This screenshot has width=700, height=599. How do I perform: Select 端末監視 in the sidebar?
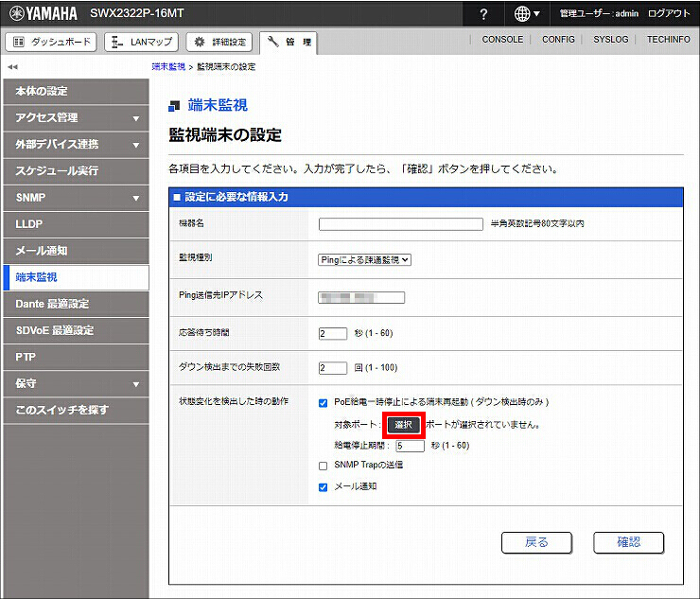[x=76, y=277]
